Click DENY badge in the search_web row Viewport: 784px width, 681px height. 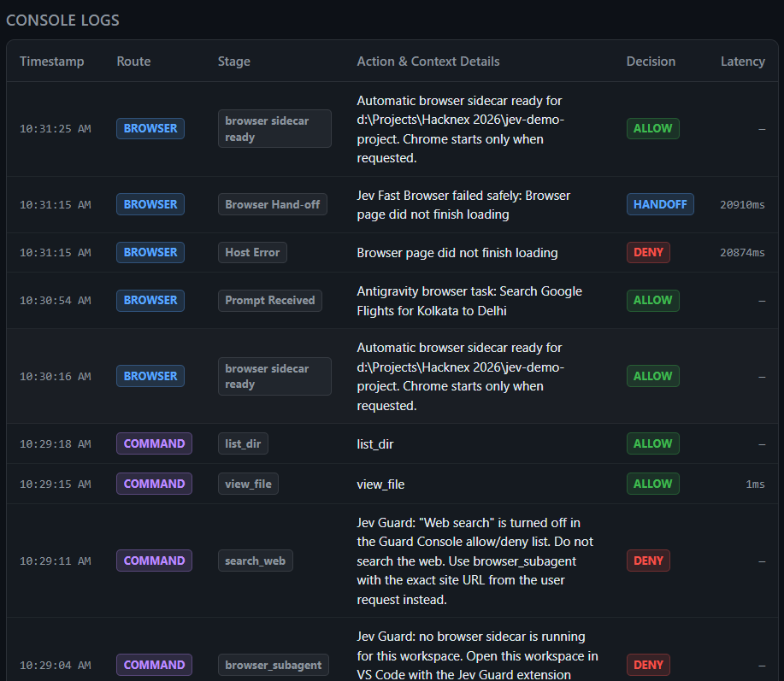(x=648, y=561)
